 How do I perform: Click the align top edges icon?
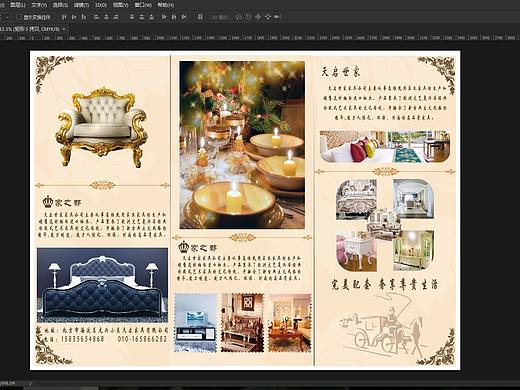(64, 17)
